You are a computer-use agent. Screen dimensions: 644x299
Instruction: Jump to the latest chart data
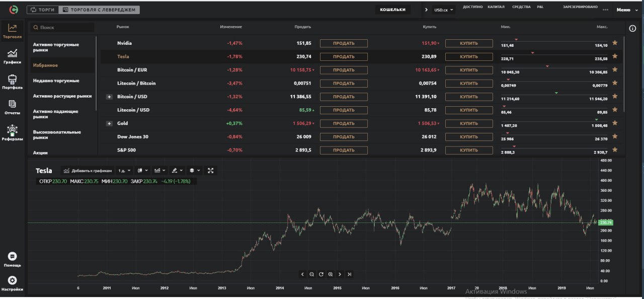(349, 274)
